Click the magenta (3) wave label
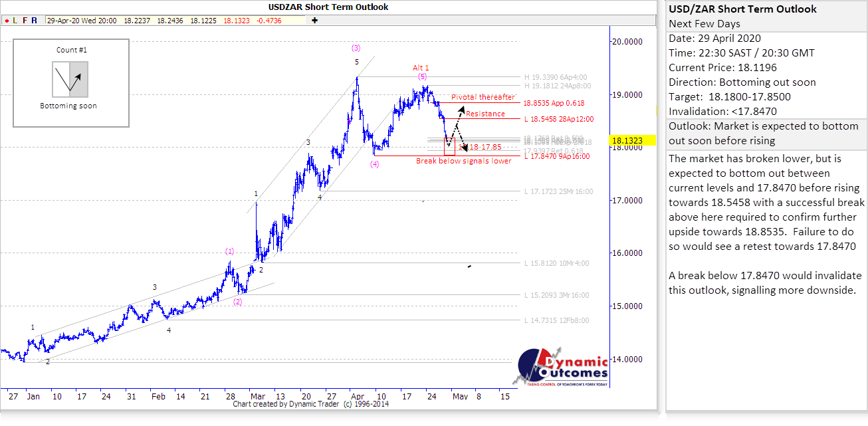Screen dimensions: 868x426 point(356,48)
